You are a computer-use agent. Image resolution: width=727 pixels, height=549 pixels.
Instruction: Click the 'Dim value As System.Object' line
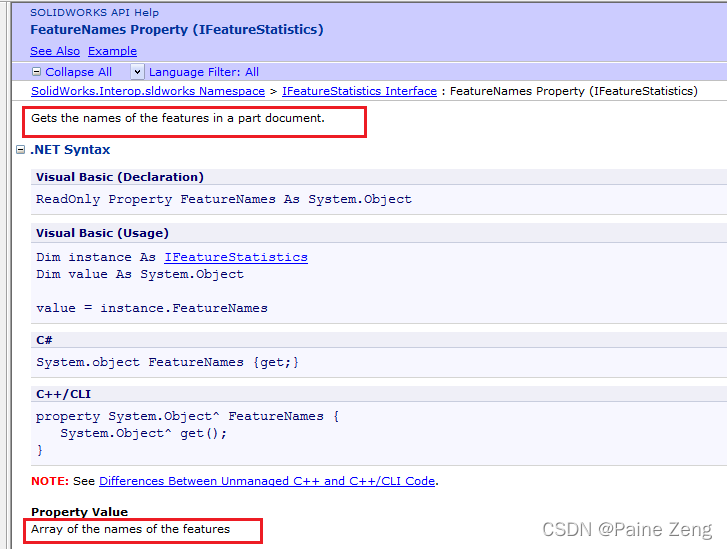tap(140, 274)
